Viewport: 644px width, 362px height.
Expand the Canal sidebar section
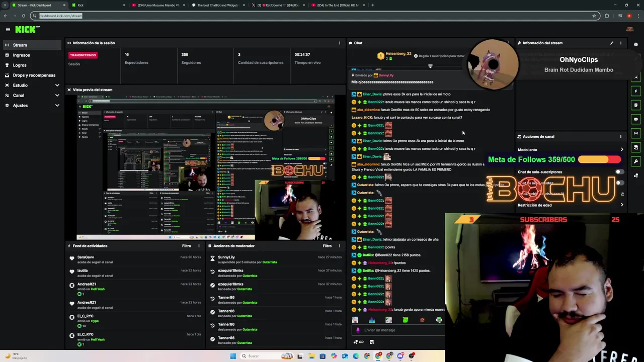pos(57,96)
